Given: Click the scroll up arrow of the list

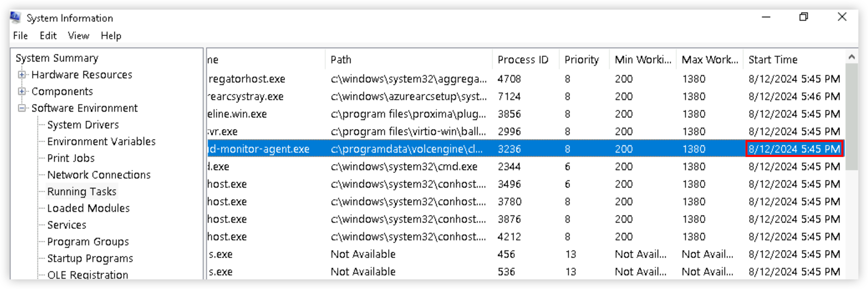Looking at the screenshot, I should (852, 57).
